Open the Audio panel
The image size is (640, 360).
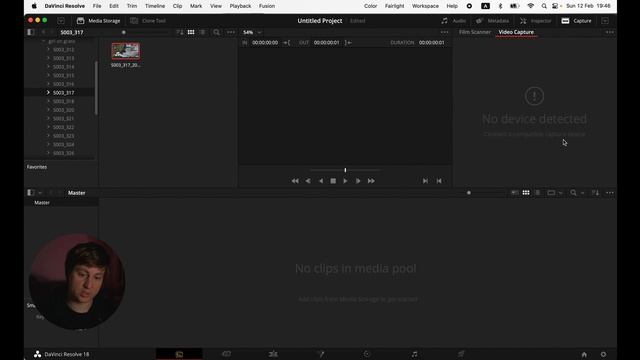(453, 21)
